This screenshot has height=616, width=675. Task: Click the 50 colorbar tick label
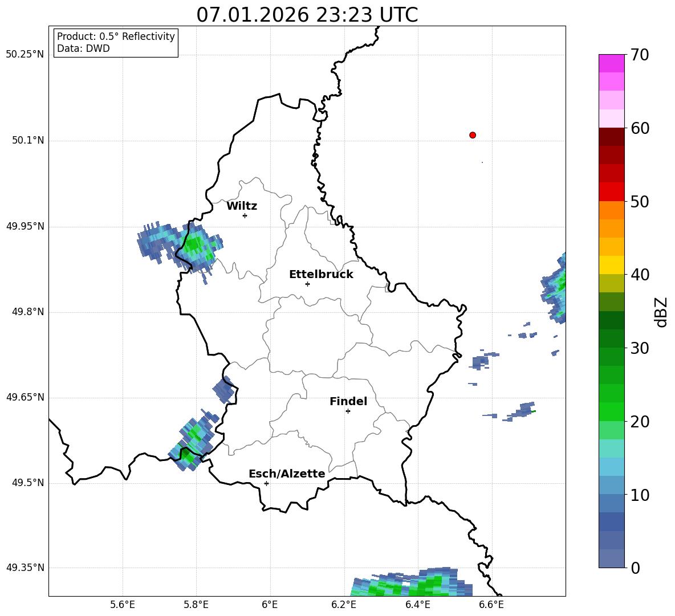coord(640,202)
